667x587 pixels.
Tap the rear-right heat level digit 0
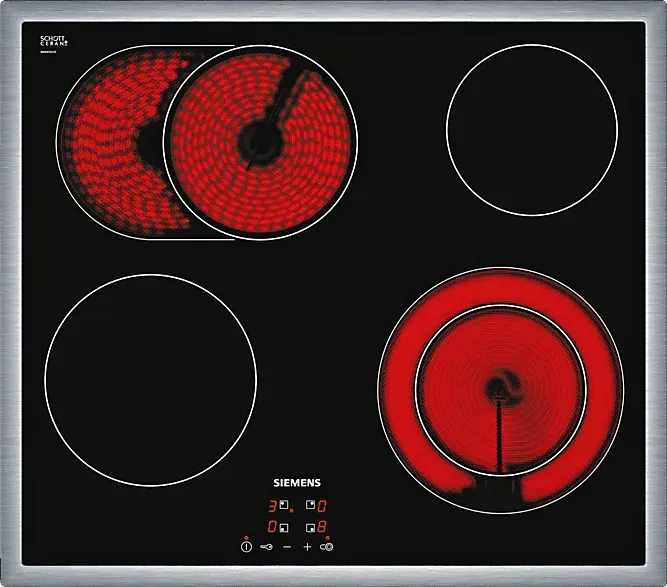323,506
